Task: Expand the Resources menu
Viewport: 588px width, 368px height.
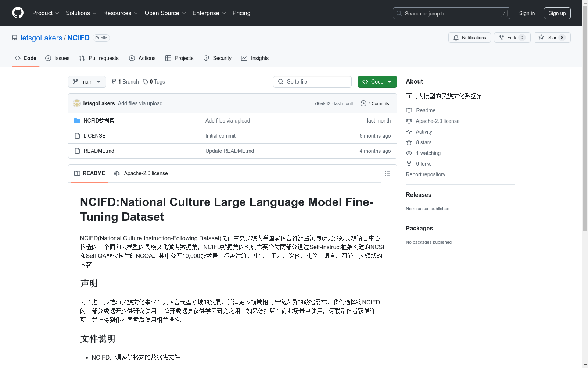Action: pos(121,13)
